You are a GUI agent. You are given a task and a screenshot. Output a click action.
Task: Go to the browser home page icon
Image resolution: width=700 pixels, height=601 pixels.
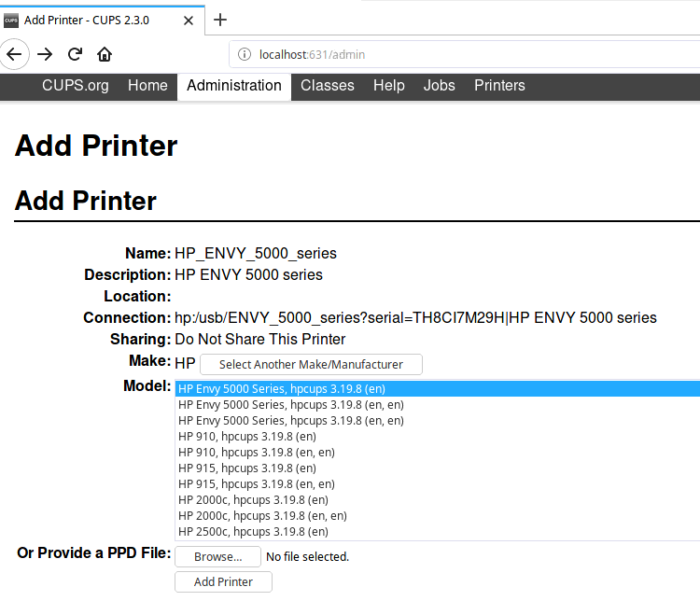(x=105, y=54)
